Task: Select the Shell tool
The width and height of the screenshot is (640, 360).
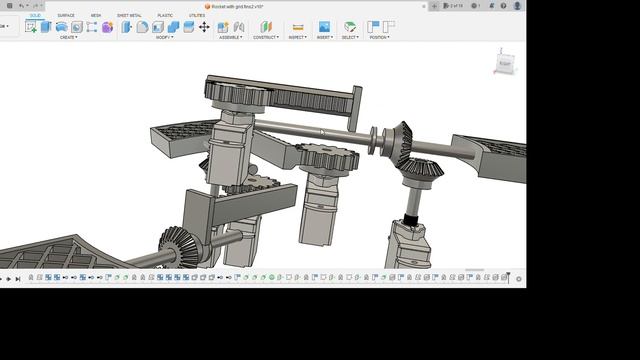Action: (158, 27)
